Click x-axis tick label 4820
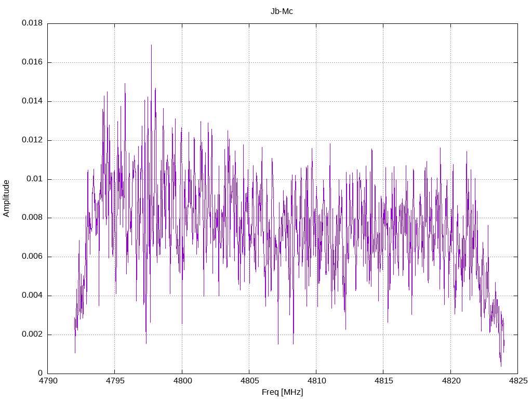Viewport: 532px width, 399px height. click(451, 381)
